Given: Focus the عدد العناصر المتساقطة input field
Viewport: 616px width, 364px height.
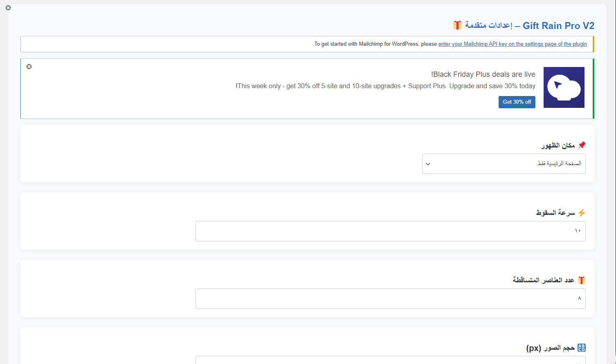Looking at the screenshot, I should point(390,299).
